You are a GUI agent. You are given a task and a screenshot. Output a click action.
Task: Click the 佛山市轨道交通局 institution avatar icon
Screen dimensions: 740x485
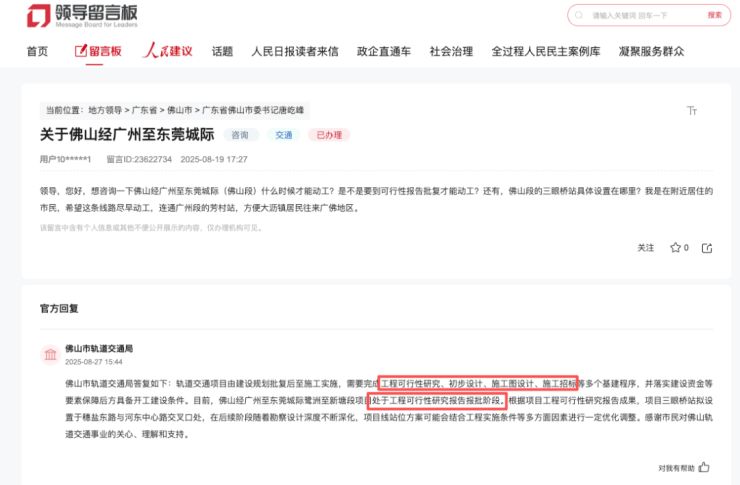pyautogui.click(x=49, y=355)
